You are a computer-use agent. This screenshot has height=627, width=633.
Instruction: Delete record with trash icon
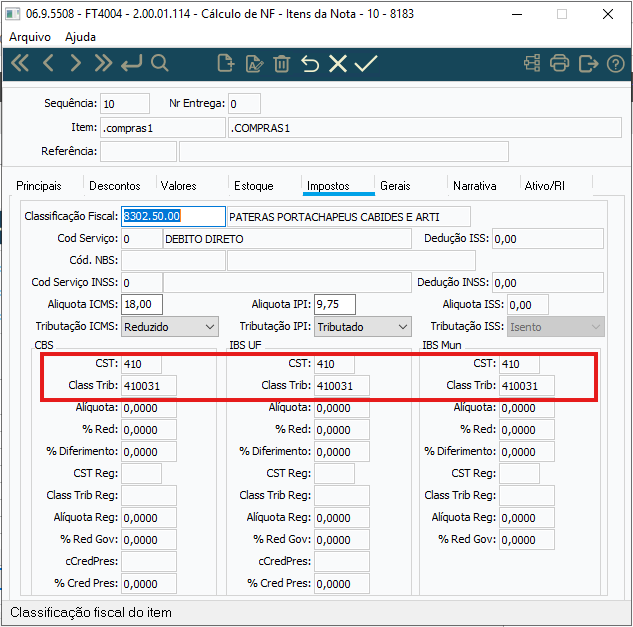point(281,63)
